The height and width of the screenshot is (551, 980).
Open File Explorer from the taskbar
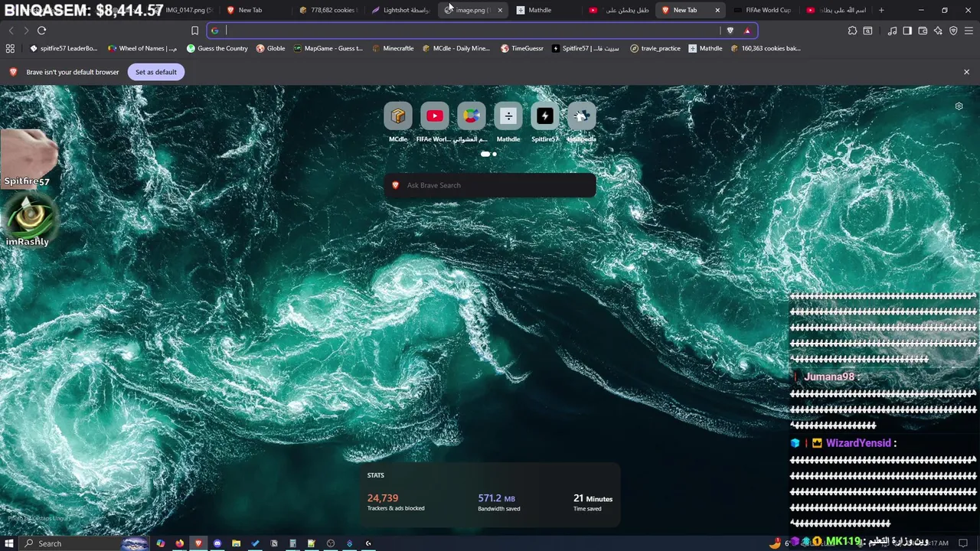[236, 543]
